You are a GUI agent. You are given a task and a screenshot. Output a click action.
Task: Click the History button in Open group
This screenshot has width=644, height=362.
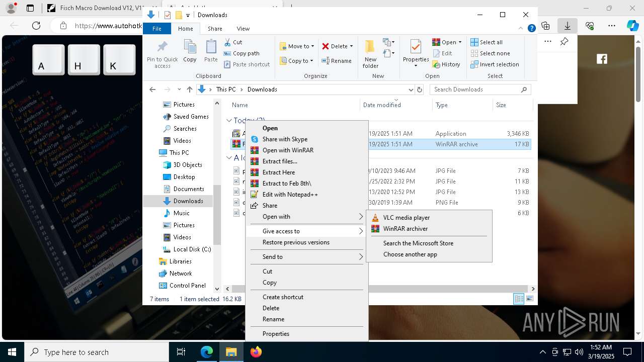[446, 64]
